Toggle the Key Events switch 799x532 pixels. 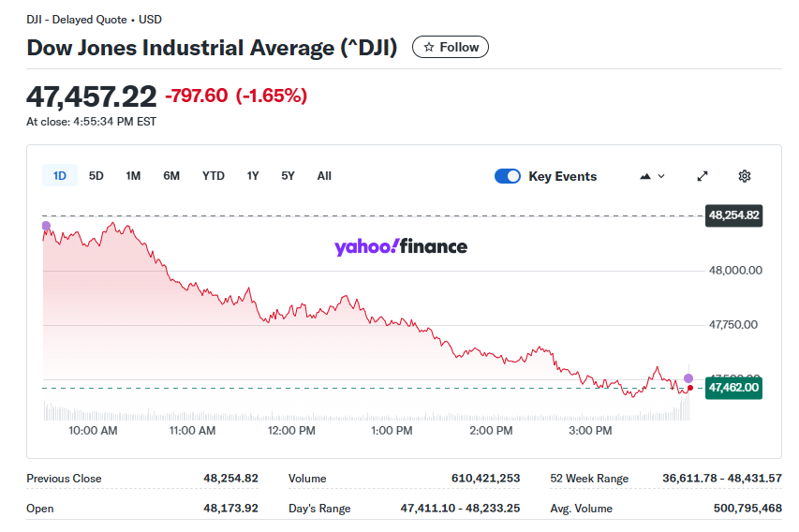[x=508, y=176]
